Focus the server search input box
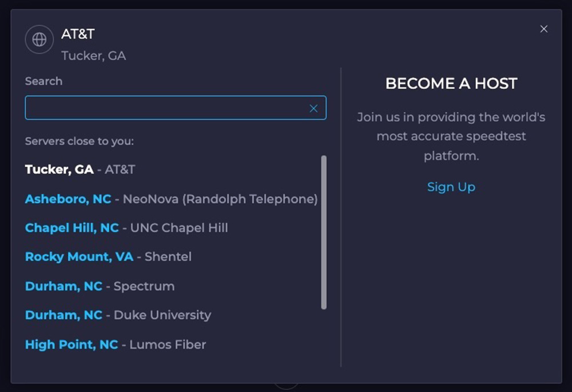Image resolution: width=572 pixels, height=392 pixels. pos(166,108)
